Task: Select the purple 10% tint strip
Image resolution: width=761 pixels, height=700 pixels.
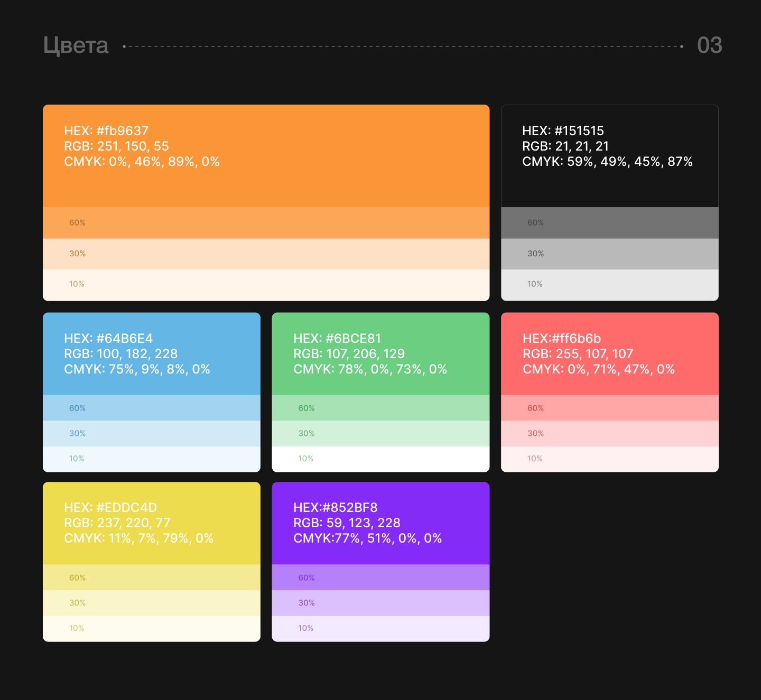Action: (380, 628)
